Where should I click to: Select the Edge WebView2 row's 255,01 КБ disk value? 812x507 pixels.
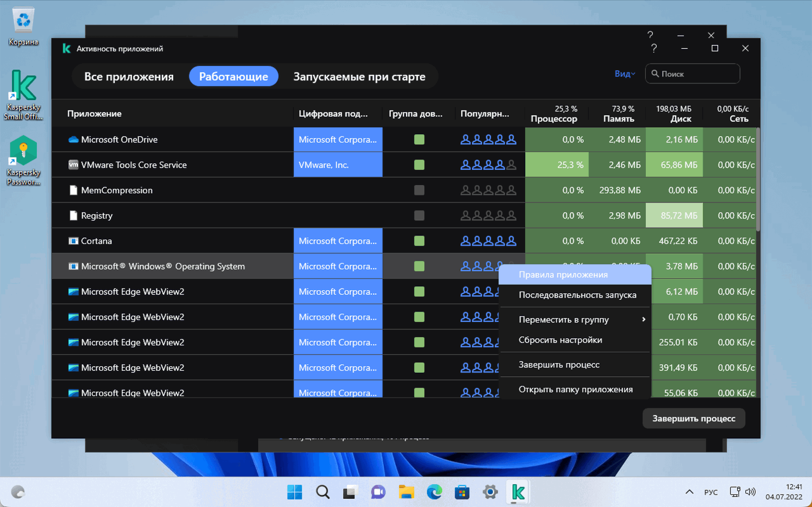677,343
